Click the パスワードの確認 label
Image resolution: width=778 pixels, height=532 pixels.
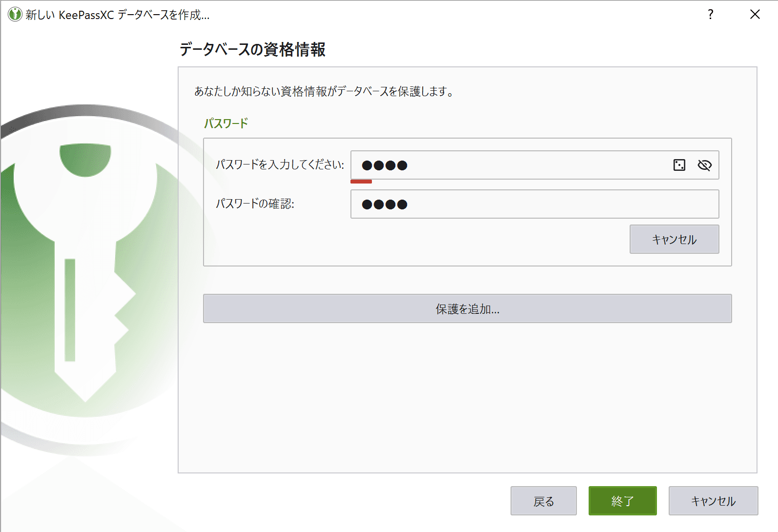tap(255, 204)
